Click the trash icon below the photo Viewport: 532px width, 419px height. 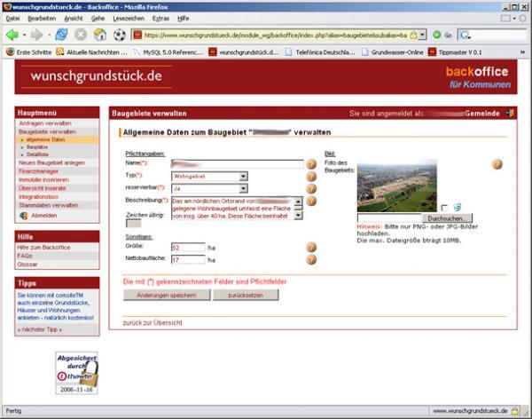coord(458,207)
